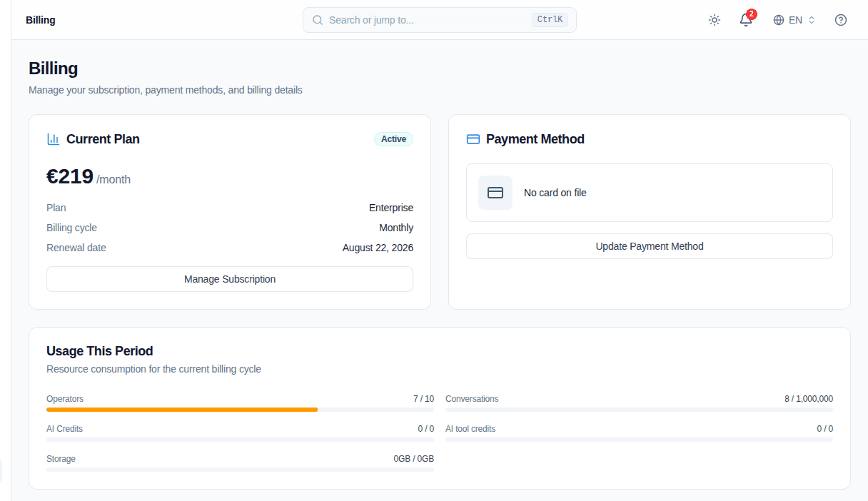Click the search magnifier icon

318,20
